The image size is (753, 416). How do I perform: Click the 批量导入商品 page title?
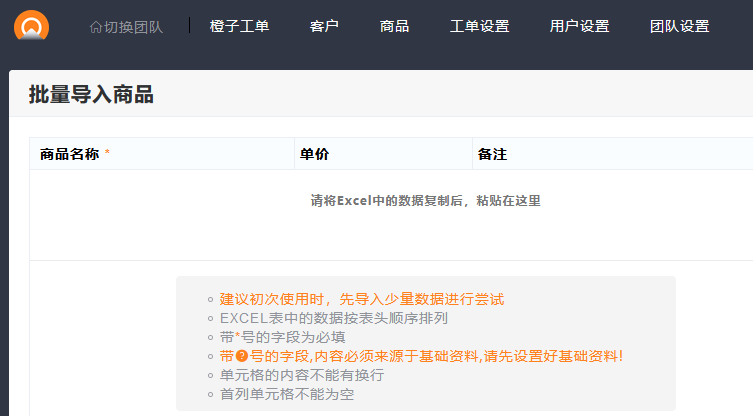coord(91,95)
